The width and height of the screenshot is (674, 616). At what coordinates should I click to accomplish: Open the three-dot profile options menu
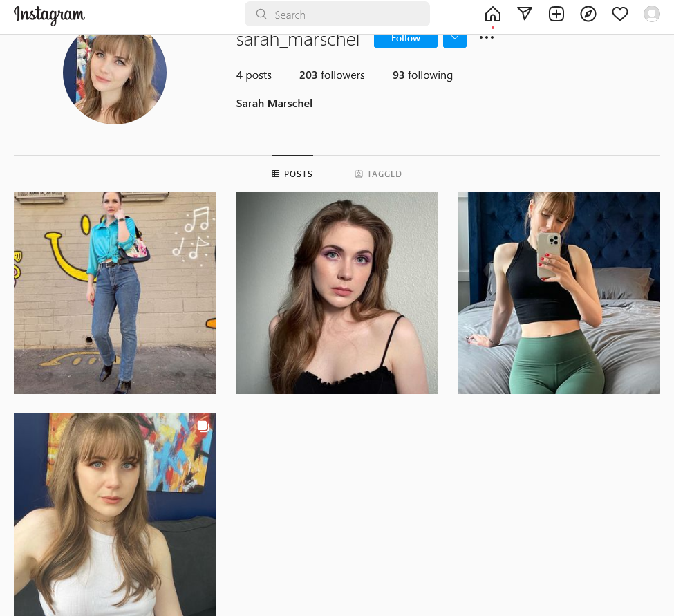[x=487, y=38]
